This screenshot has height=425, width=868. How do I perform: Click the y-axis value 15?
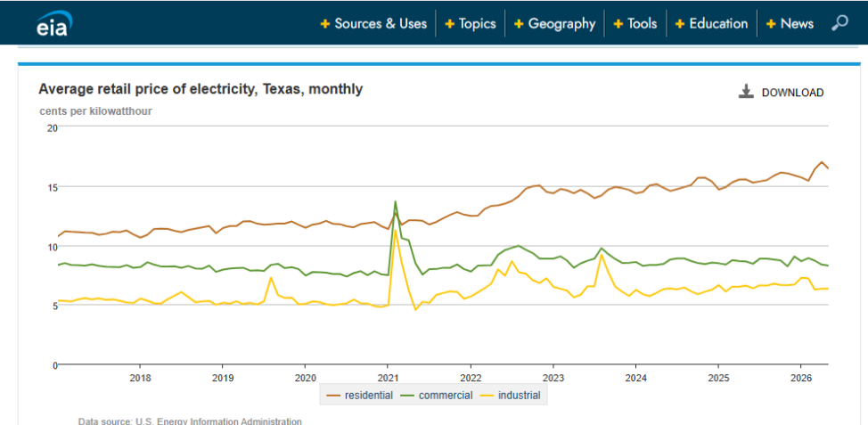click(x=53, y=187)
